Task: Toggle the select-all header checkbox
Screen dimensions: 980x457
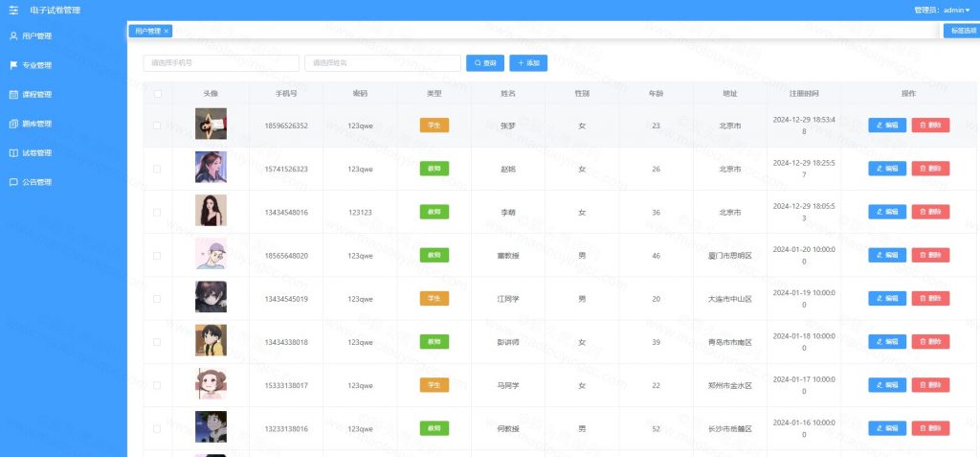Action: (158, 94)
